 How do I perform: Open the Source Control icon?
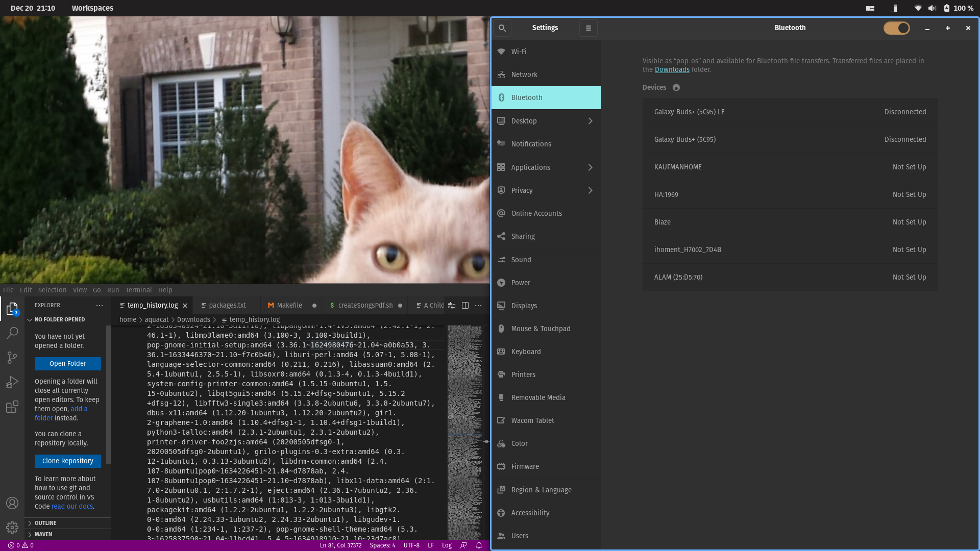12,357
